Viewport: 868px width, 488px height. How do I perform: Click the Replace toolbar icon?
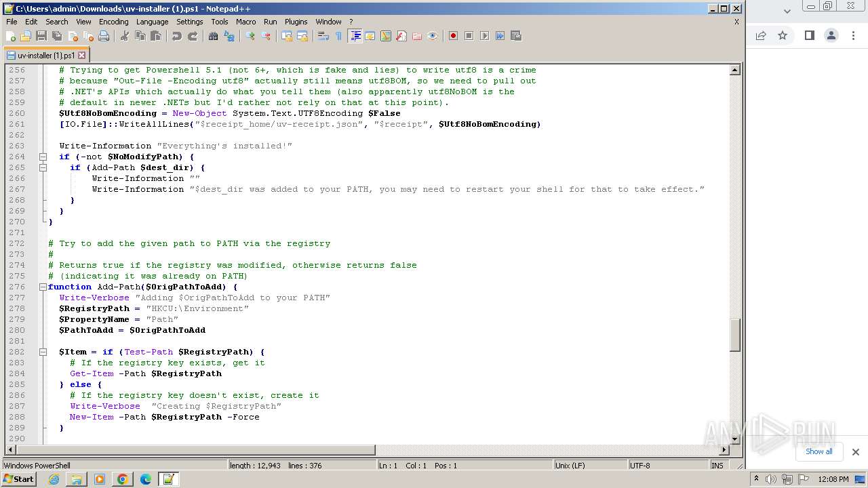[229, 36]
